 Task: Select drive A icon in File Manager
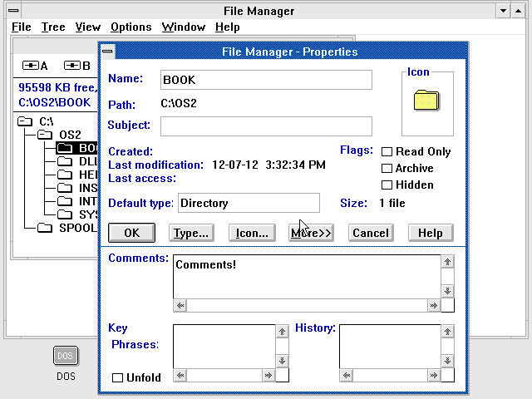[x=31, y=65]
